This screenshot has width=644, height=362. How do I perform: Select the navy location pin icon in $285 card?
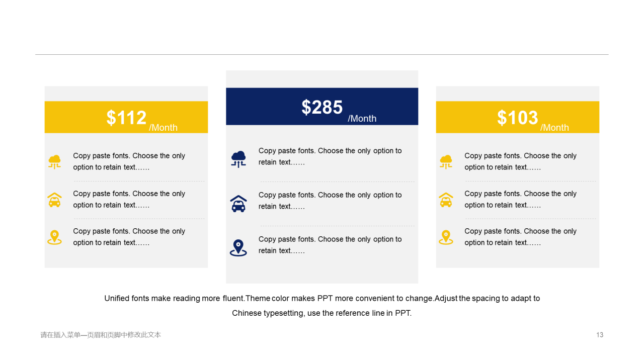[x=238, y=248]
